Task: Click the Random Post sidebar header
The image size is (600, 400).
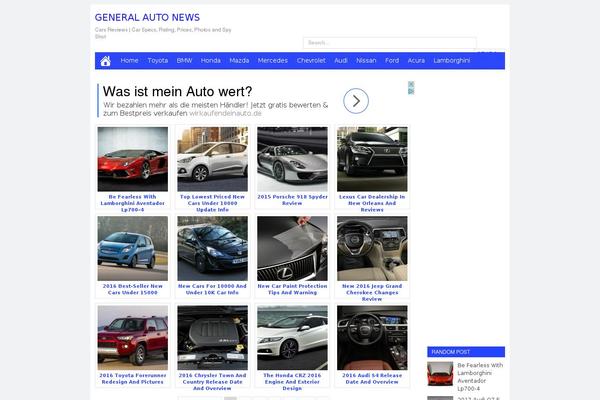Action: click(x=466, y=352)
